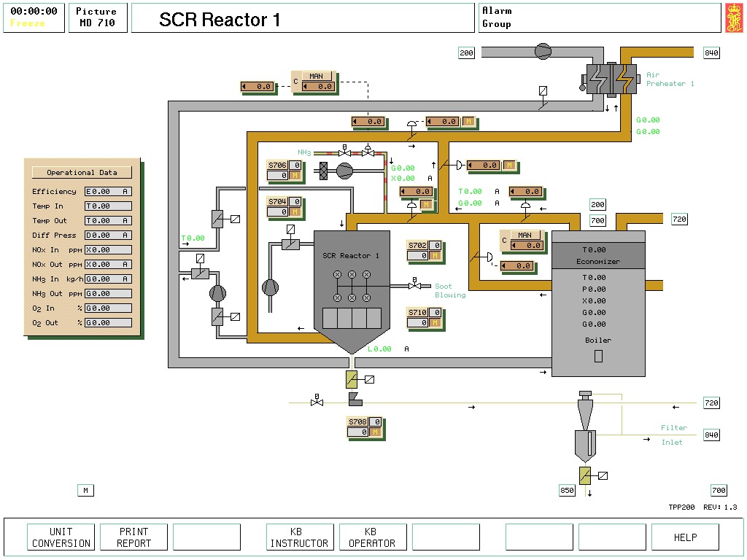Click the damper below the cyclone separator
Image resolution: width=747 pixels, height=560 pixels.
pyautogui.click(x=585, y=475)
